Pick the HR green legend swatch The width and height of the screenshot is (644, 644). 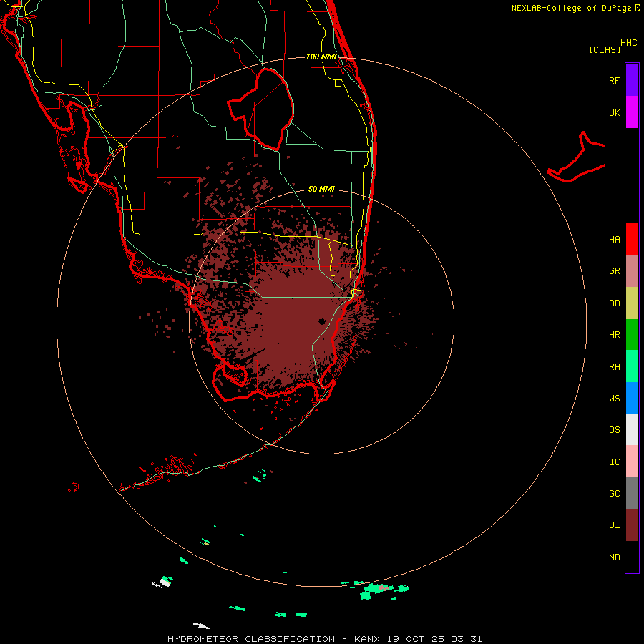tap(632, 335)
